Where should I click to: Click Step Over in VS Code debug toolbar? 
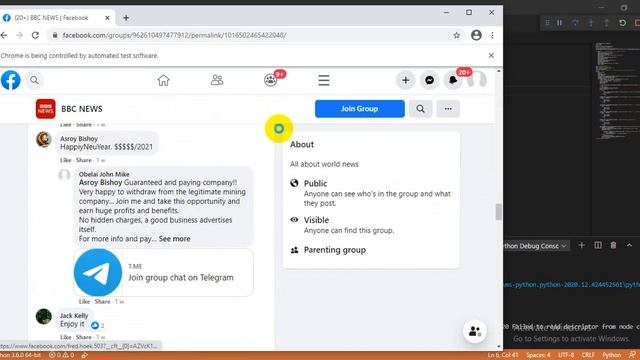(x=575, y=23)
